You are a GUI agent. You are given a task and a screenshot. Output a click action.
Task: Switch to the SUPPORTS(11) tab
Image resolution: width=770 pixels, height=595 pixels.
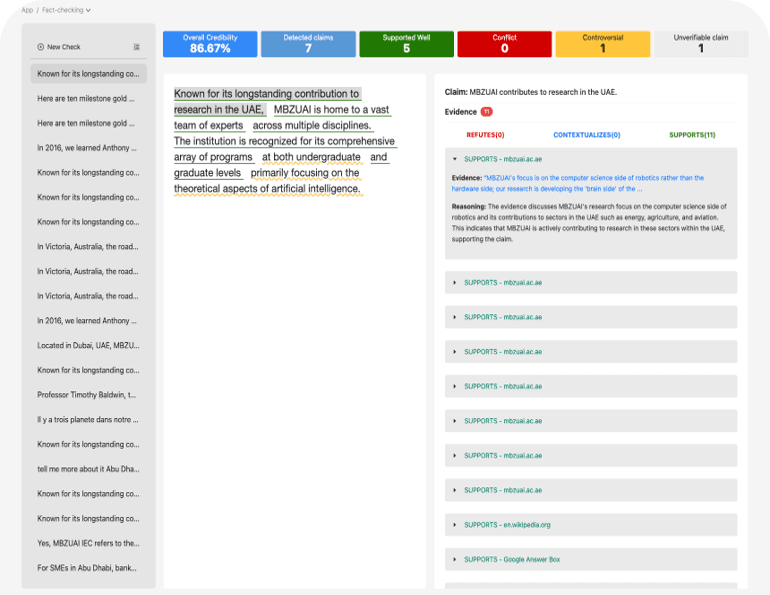pyautogui.click(x=692, y=135)
